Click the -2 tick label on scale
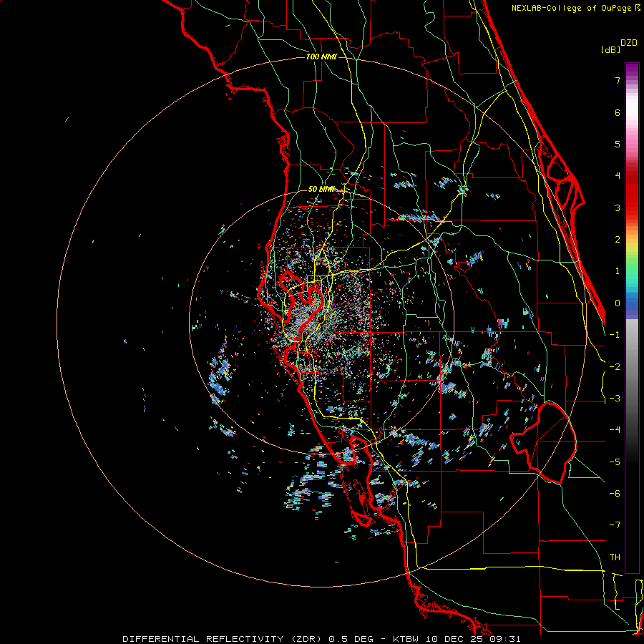The width and height of the screenshot is (644, 644). tap(615, 367)
